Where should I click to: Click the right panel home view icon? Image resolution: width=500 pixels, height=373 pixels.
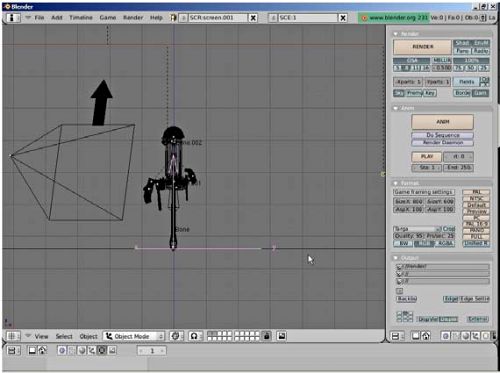[426, 336]
